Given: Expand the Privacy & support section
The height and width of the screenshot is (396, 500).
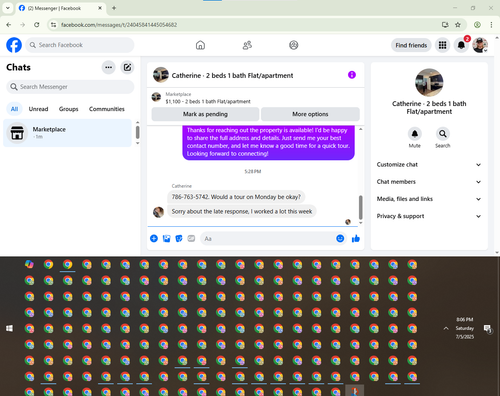Looking at the screenshot, I should coord(429,216).
